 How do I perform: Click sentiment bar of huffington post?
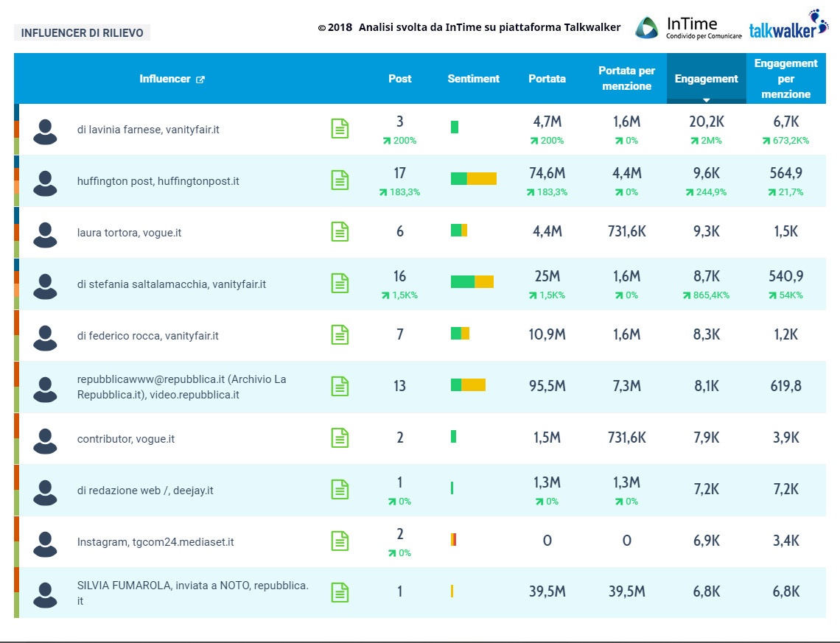click(474, 178)
